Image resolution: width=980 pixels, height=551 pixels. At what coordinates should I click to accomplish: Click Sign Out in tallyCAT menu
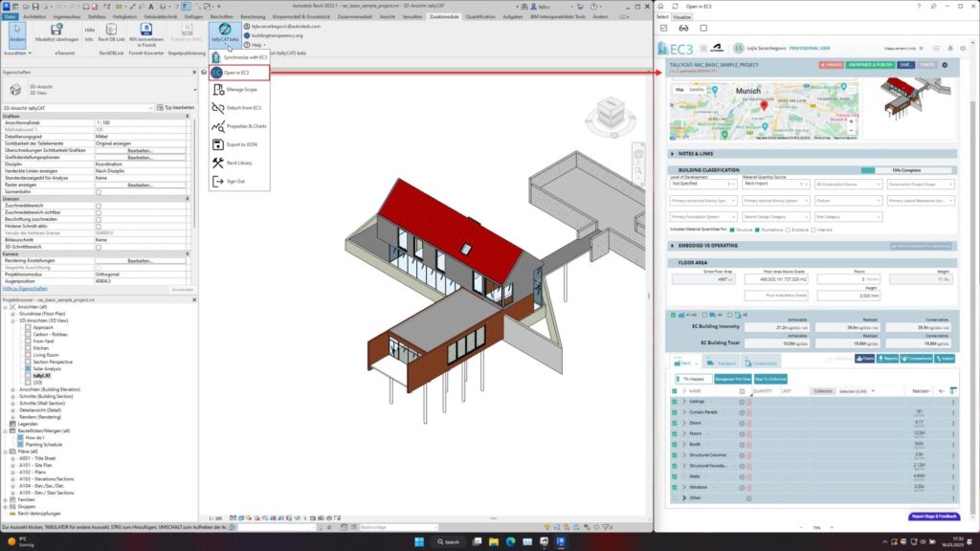coord(239,181)
